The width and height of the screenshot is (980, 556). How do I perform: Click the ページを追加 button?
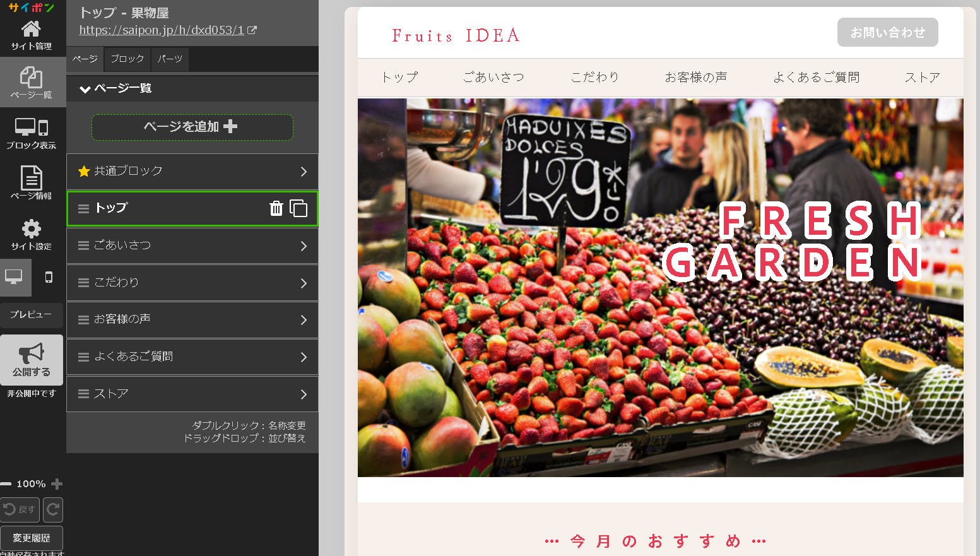coord(192,127)
